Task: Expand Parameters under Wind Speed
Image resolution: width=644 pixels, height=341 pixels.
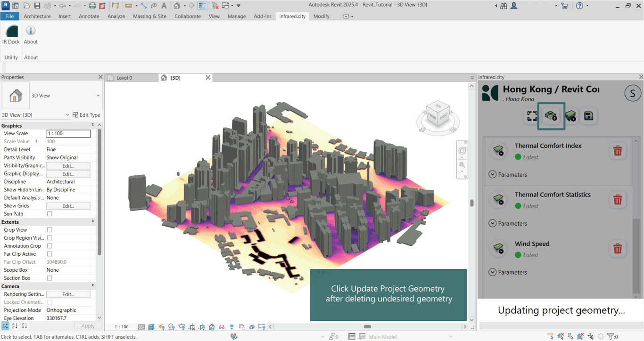Action: (492, 272)
